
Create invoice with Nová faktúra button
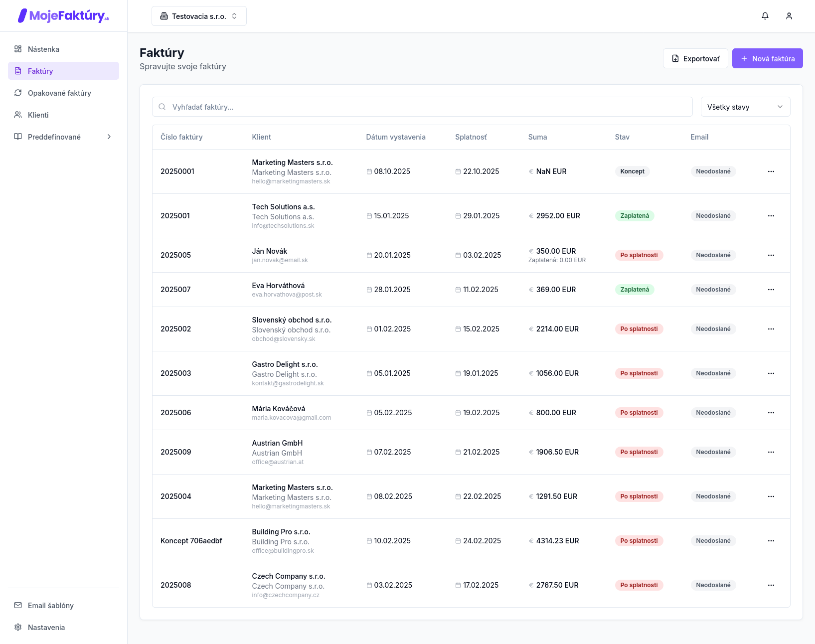click(x=767, y=58)
